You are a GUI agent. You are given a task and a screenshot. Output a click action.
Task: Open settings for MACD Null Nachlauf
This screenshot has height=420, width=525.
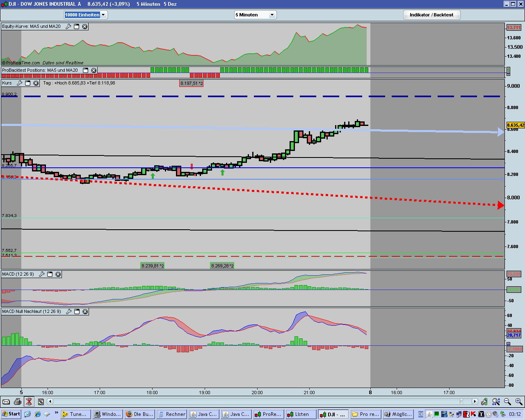[x=69, y=311]
